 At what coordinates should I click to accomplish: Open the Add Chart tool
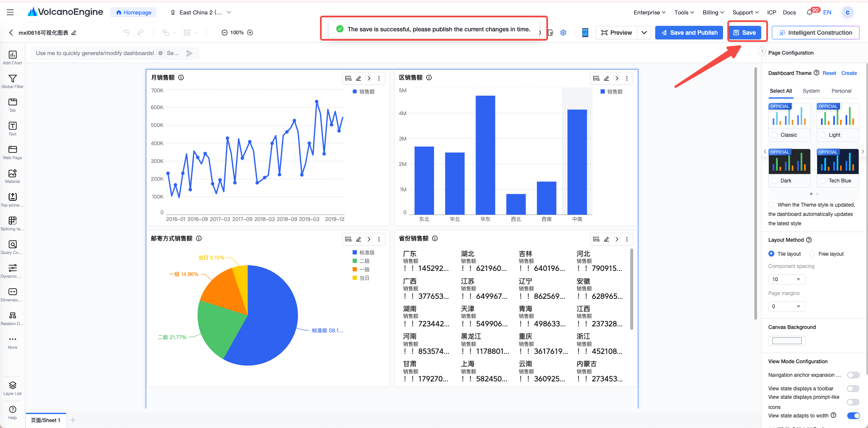click(12, 57)
